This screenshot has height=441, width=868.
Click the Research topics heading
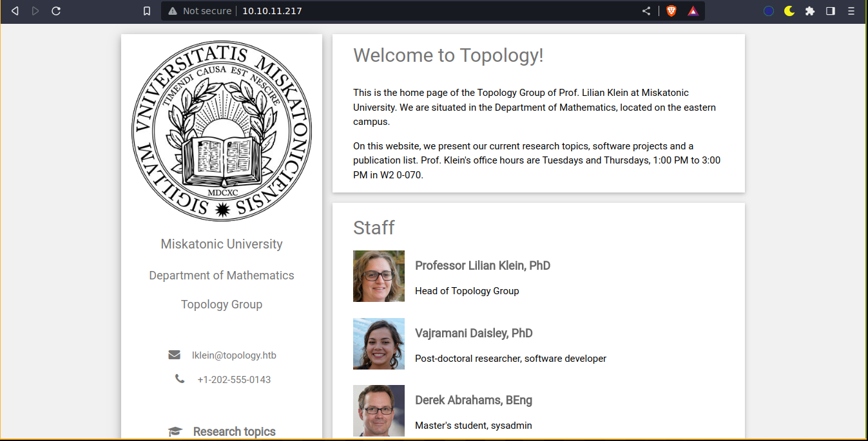[x=234, y=431]
